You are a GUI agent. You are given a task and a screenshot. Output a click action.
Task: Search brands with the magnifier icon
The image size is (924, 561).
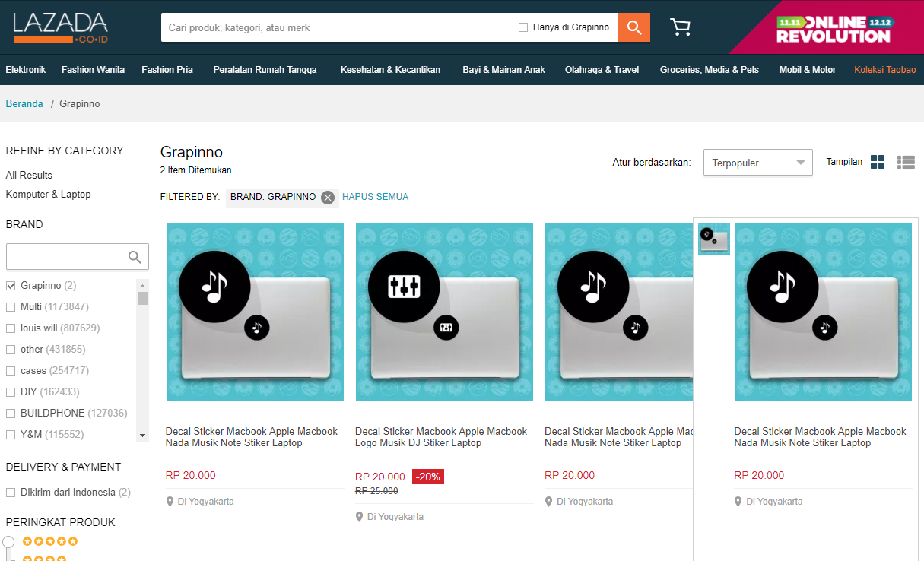tap(135, 257)
